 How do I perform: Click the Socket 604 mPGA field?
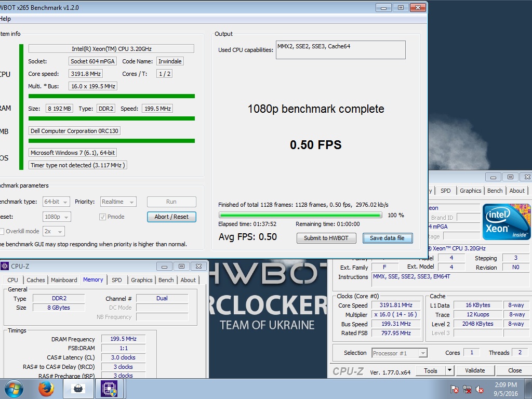(92, 61)
